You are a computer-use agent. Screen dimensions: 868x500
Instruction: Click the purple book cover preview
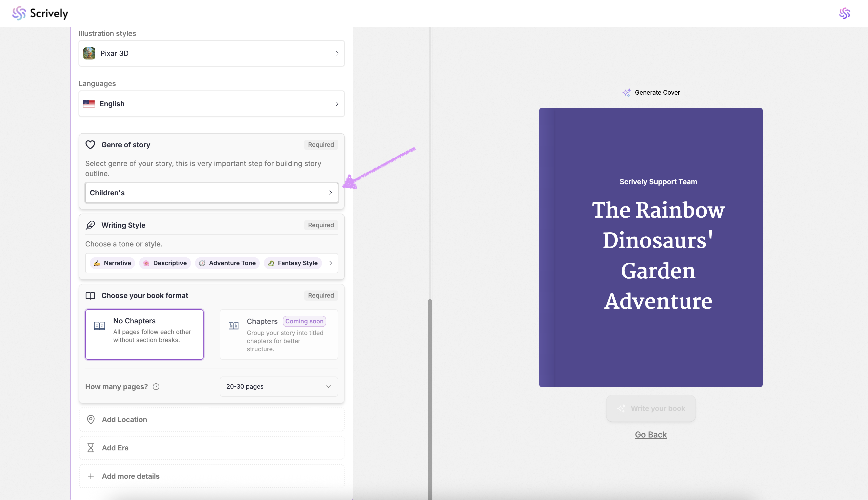pyautogui.click(x=650, y=247)
